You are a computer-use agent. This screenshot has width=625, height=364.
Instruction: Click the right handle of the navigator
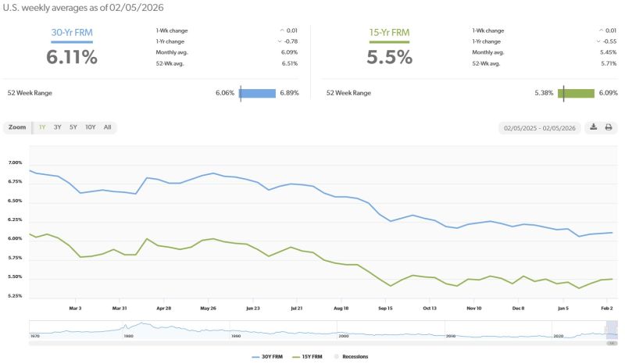616,328
